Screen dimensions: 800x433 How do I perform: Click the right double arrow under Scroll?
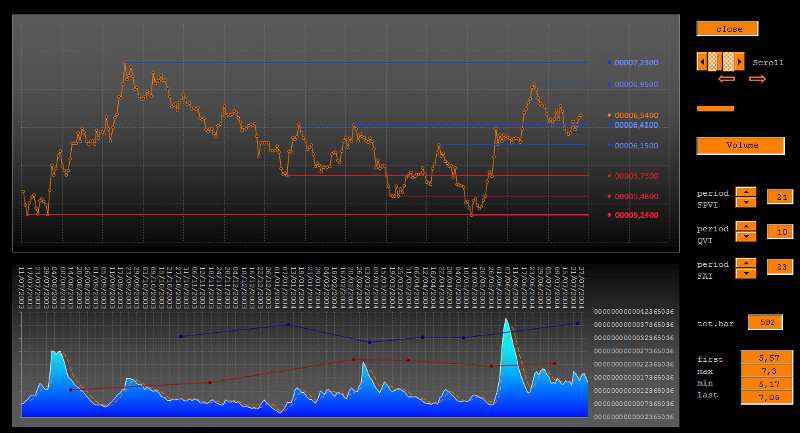757,79
